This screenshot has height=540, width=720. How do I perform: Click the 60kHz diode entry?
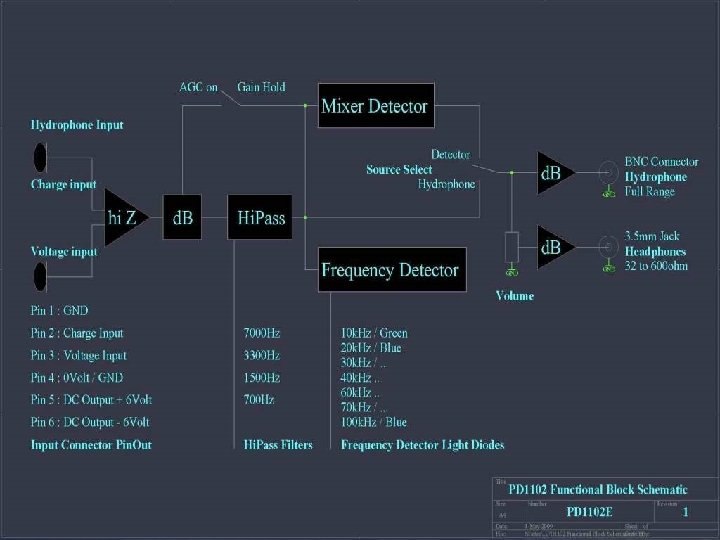tap(360, 392)
